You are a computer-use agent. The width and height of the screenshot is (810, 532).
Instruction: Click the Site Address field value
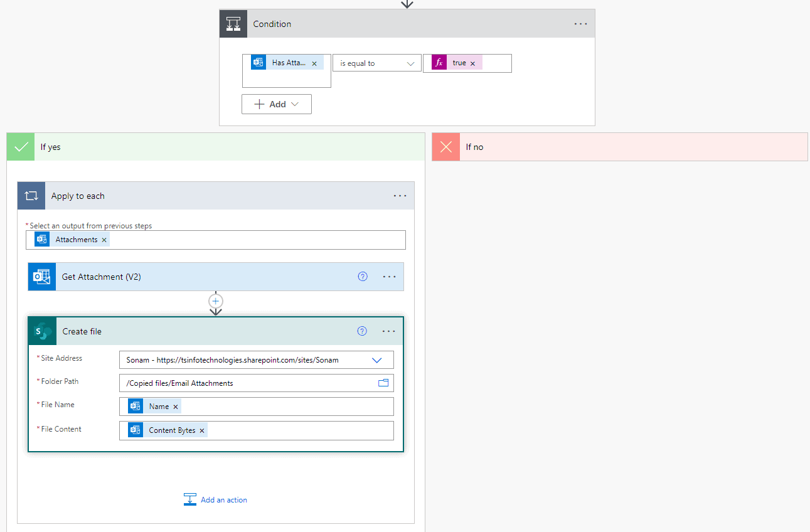(233, 360)
